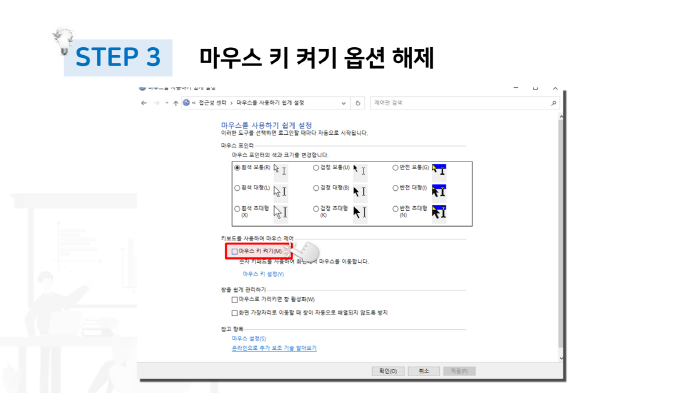Viewport: 700px width, 393px height.
Task: Click the 마우스 포인터 section label
Action: tap(237, 146)
